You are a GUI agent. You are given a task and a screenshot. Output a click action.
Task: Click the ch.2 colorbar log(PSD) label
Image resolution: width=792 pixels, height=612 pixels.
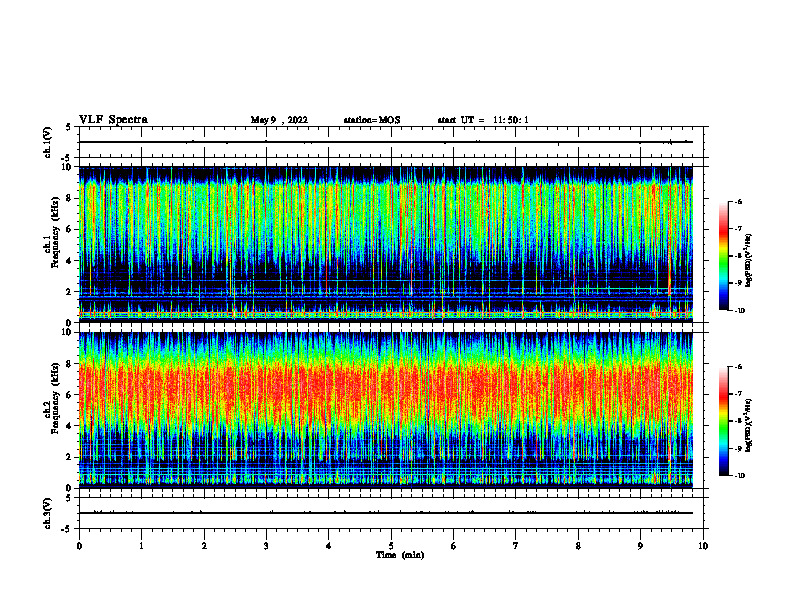point(749,425)
